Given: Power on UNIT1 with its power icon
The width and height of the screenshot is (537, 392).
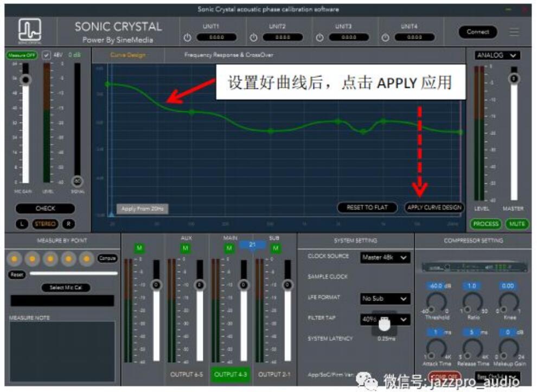Looking at the screenshot, I should (187, 37).
